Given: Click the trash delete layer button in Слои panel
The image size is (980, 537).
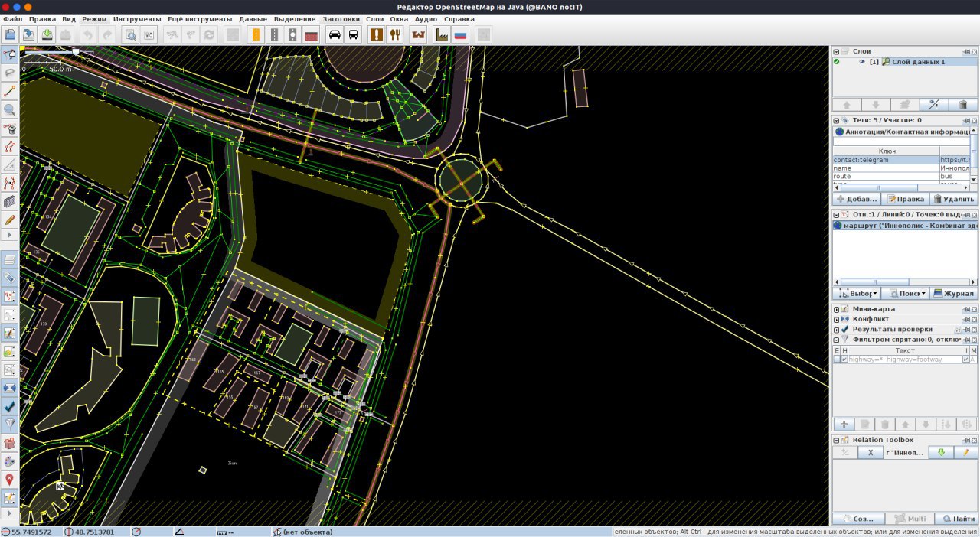Looking at the screenshot, I should click(x=963, y=105).
